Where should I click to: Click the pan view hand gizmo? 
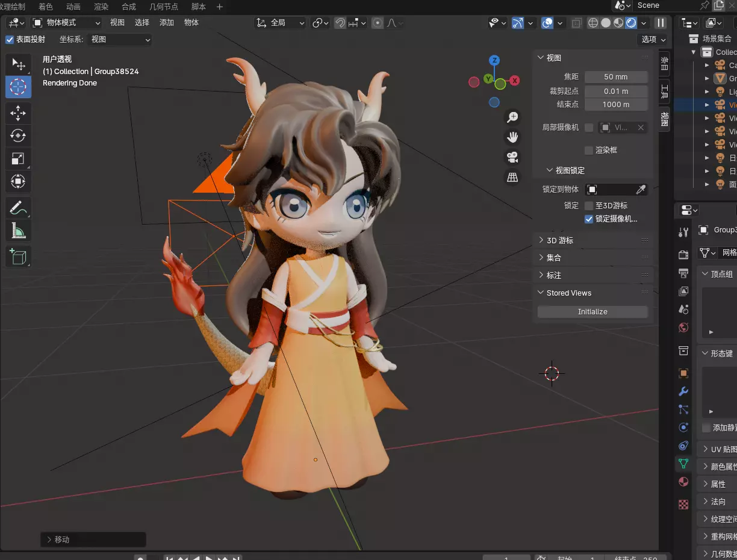pos(512,137)
